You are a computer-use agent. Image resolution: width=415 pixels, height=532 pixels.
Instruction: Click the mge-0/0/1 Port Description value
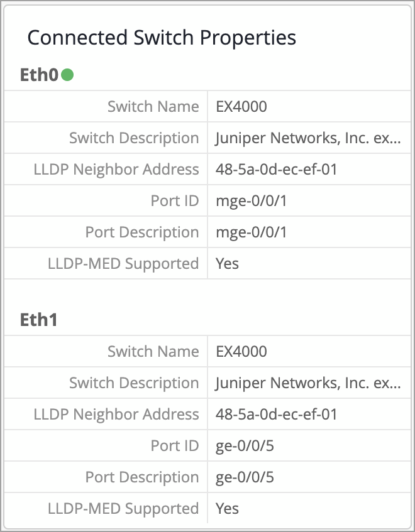[x=251, y=232]
